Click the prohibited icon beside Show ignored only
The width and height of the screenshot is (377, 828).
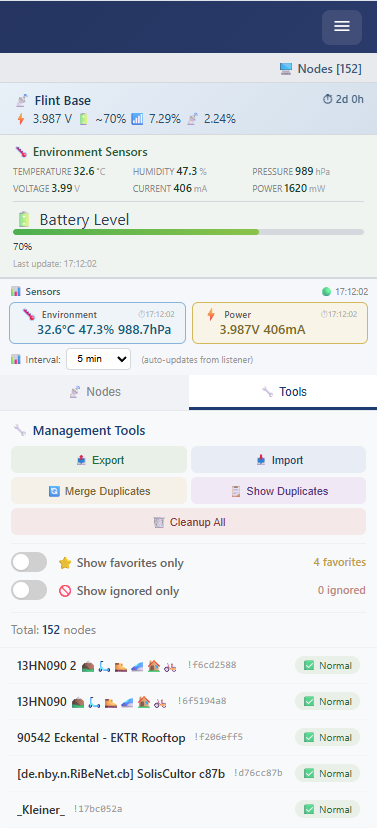[x=65, y=591]
